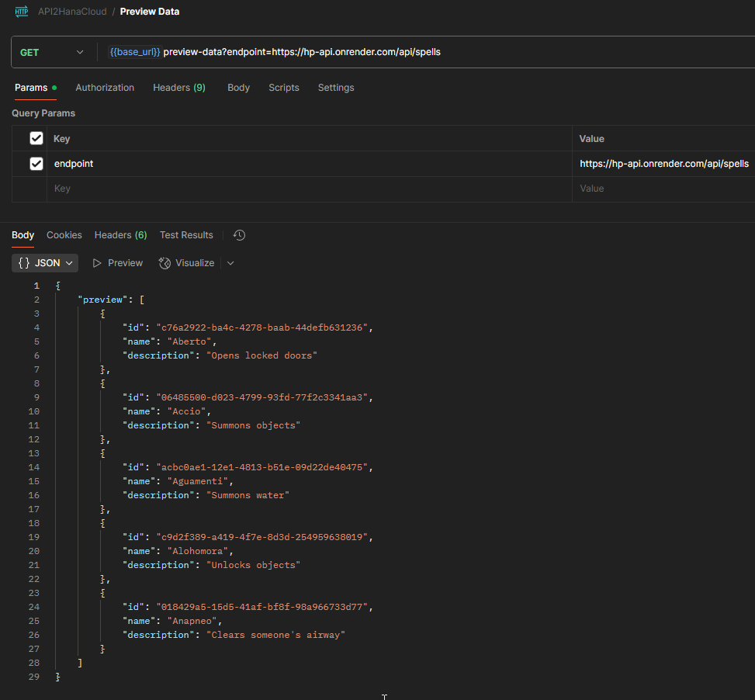Click the empty Value placeholder field
This screenshot has width=755, height=700.
click(664, 189)
